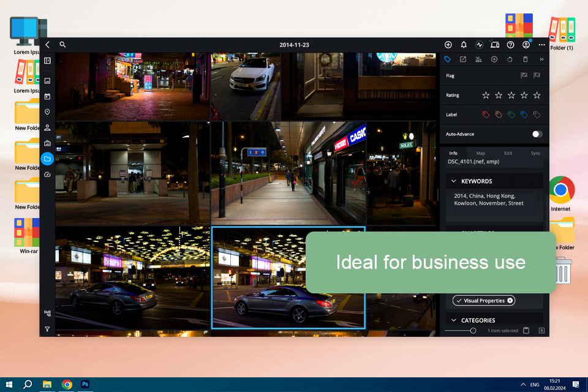Open the user account icon
Viewport: 588px width, 392px height.
[526, 45]
